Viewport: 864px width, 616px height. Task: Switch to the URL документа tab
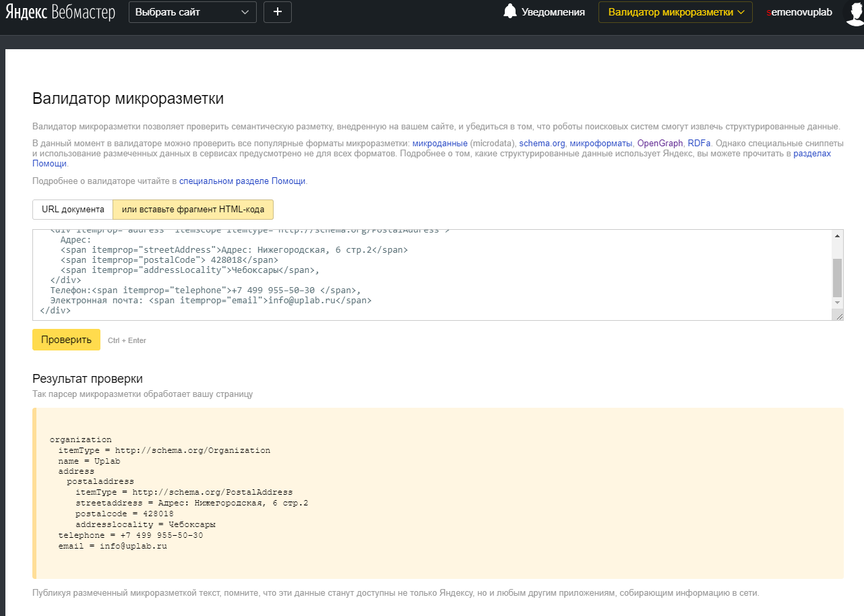73,210
